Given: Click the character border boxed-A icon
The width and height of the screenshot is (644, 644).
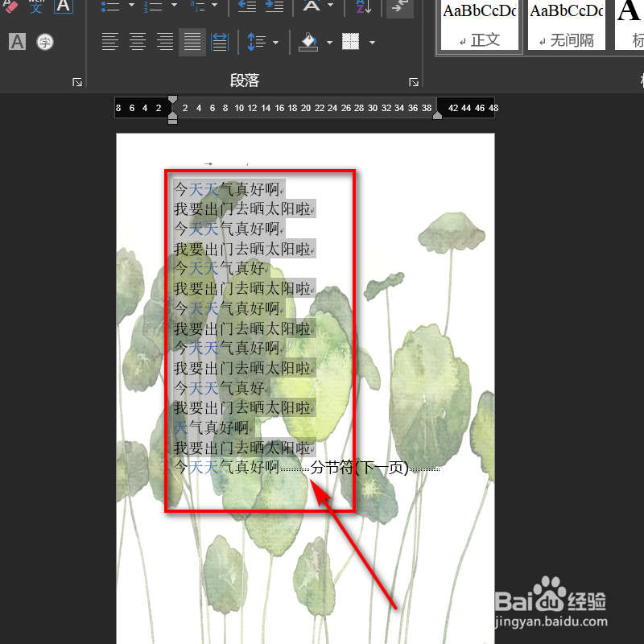Looking at the screenshot, I should pos(62,6).
